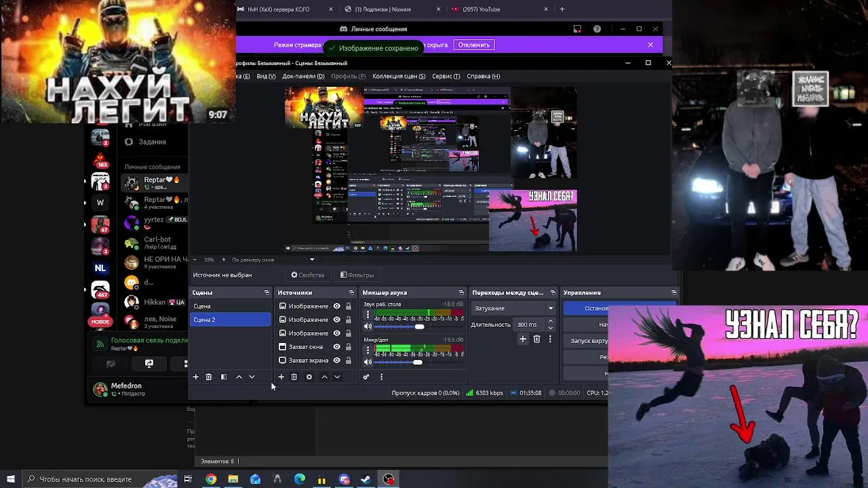Pop out the Источники dock panel
Viewport: 868px width, 488px height.
351,293
